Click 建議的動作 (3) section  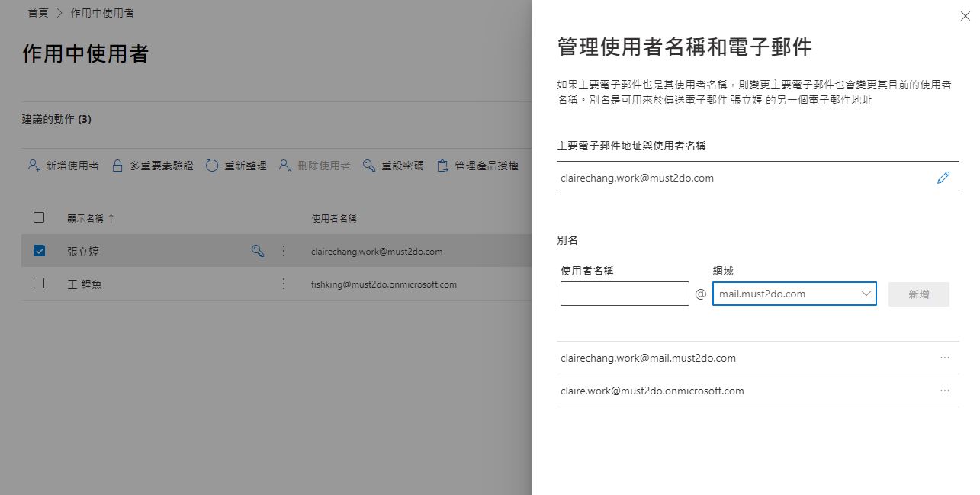(x=56, y=119)
